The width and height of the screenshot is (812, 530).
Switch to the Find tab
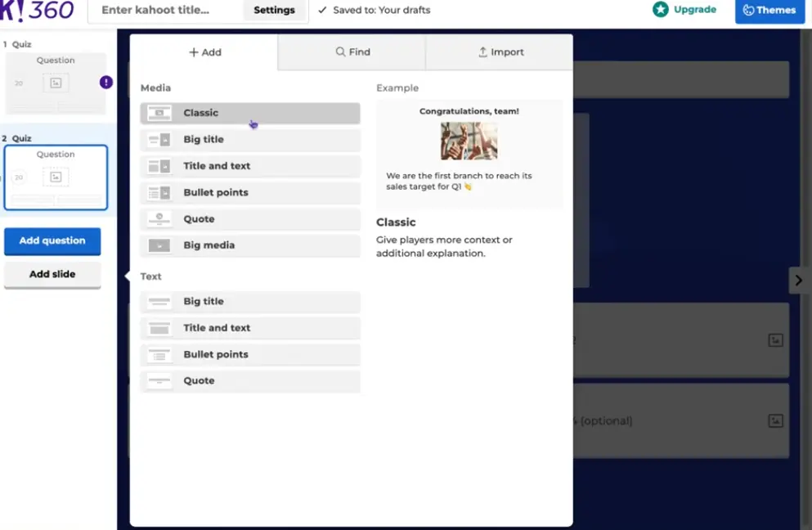(x=352, y=52)
